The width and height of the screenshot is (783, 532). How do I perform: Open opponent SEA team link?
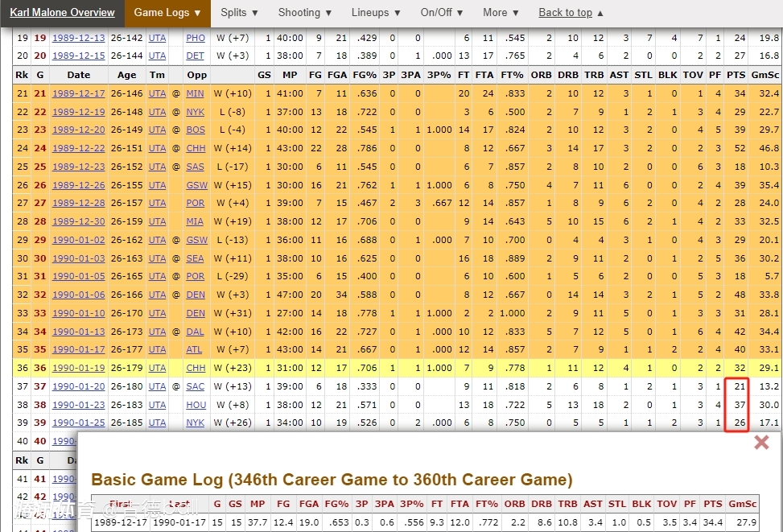[195, 259]
